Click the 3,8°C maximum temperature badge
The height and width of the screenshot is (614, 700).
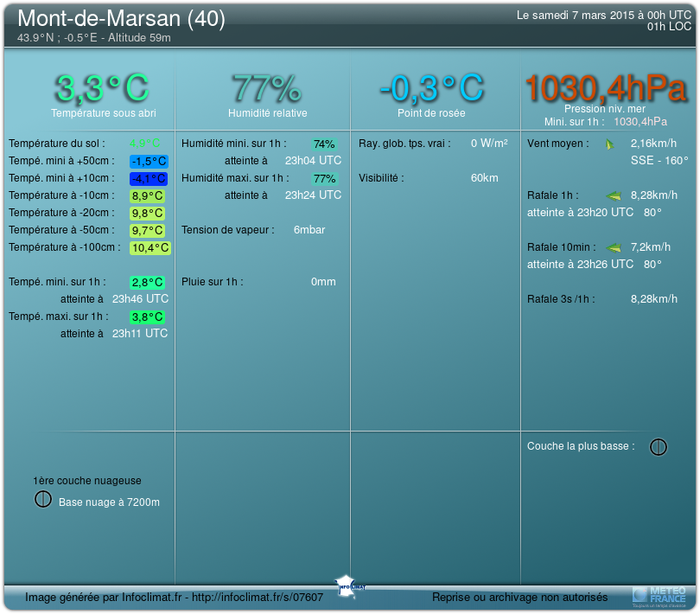click(x=147, y=317)
